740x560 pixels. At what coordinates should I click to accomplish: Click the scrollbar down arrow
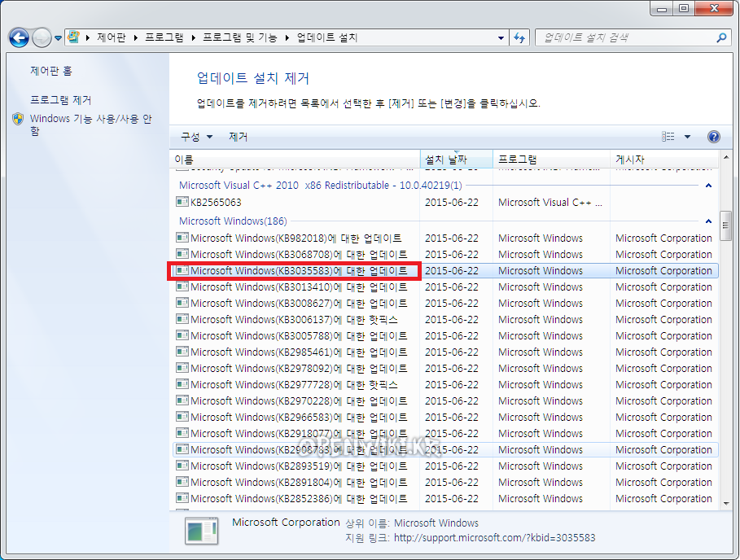pos(726,503)
